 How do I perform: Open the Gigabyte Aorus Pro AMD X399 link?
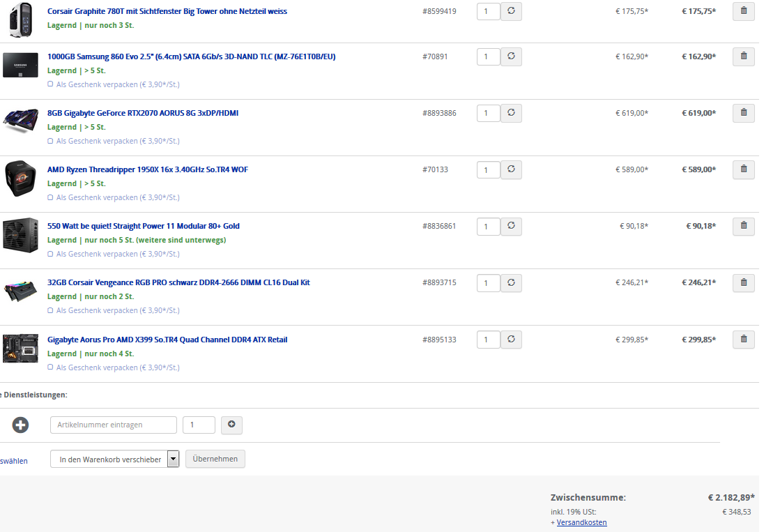pyautogui.click(x=167, y=340)
